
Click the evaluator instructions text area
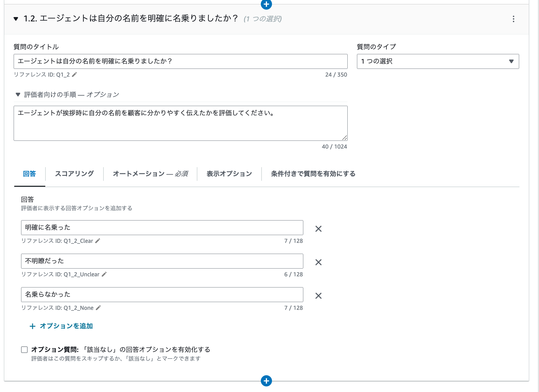click(180, 123)
